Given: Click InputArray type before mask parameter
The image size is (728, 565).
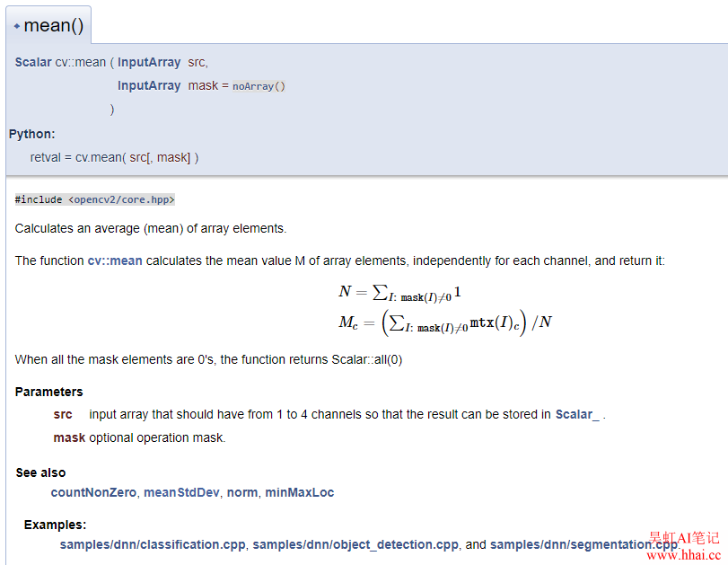Looking at the screenshot, I should pyautogui.click(x=149, y=85).
